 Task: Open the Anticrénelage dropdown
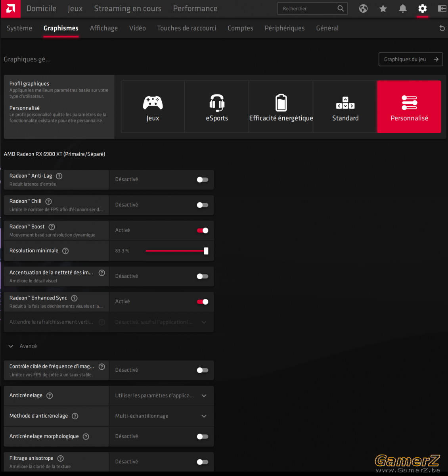(x=161, y=396)
